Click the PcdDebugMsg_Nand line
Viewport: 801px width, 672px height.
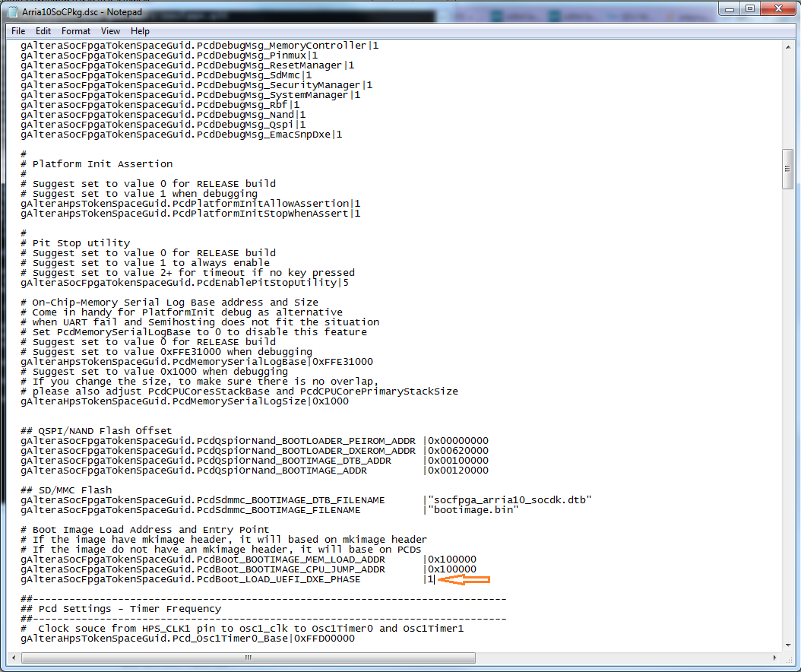point(163,115)
